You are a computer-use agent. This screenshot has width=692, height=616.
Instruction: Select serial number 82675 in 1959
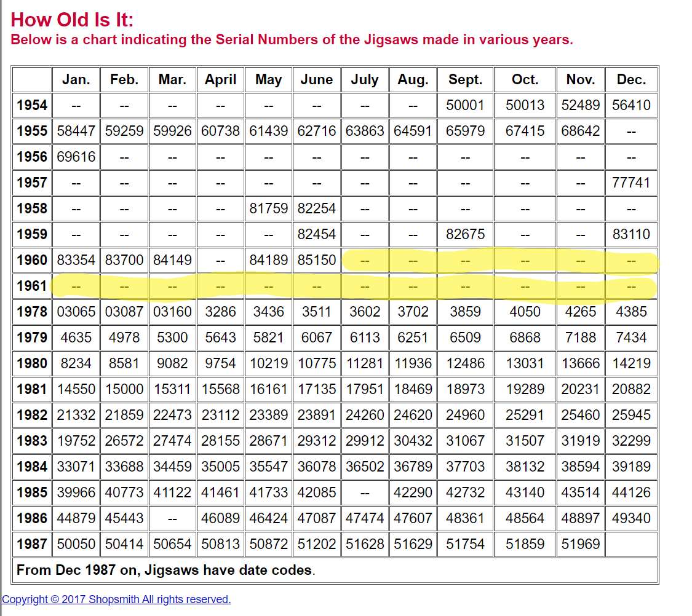465,234
